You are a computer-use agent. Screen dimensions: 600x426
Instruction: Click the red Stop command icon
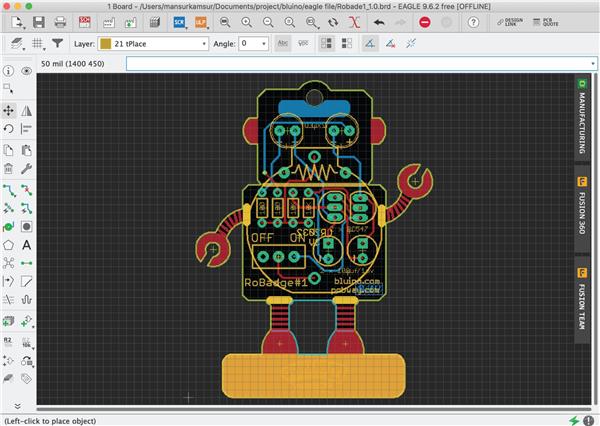click(x=425, y=21)
